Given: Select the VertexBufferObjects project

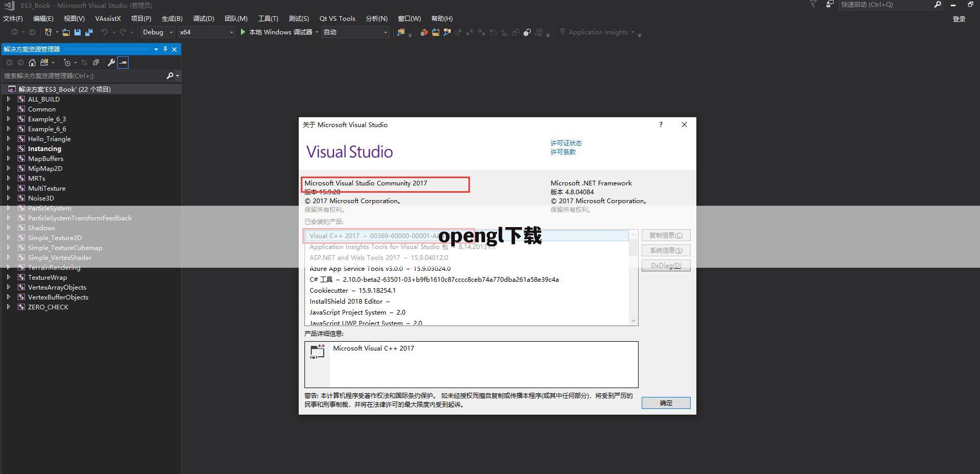Looking at the screenshot, I should [x=58, y=297].
